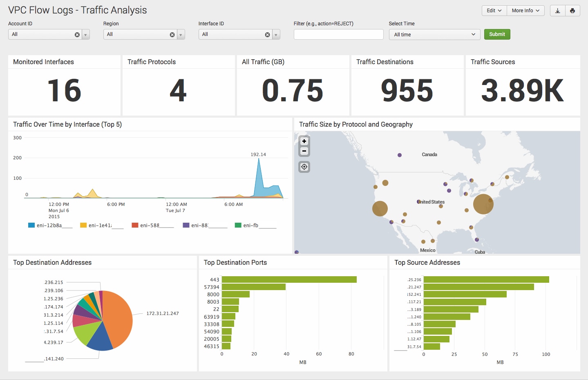
Task: Click the purple marker in Canada
Action: [400, 155]
